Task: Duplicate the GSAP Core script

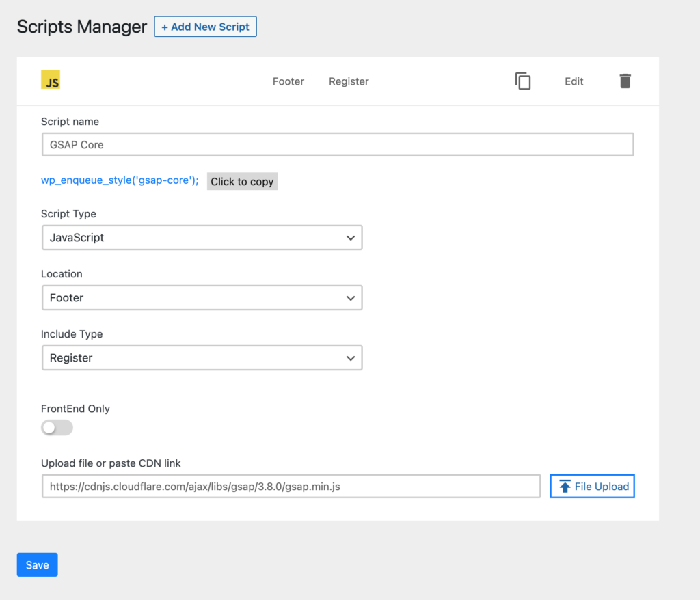Action: 523,81
